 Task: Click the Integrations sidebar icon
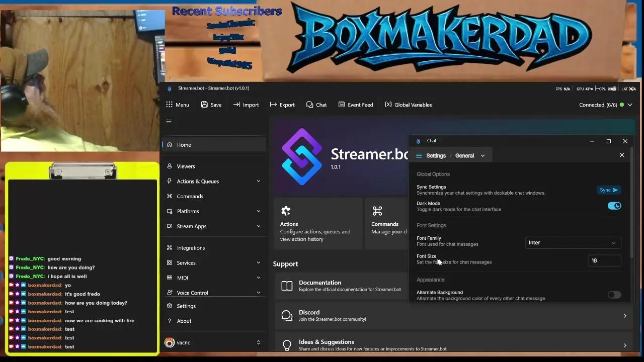pos(170,248)
